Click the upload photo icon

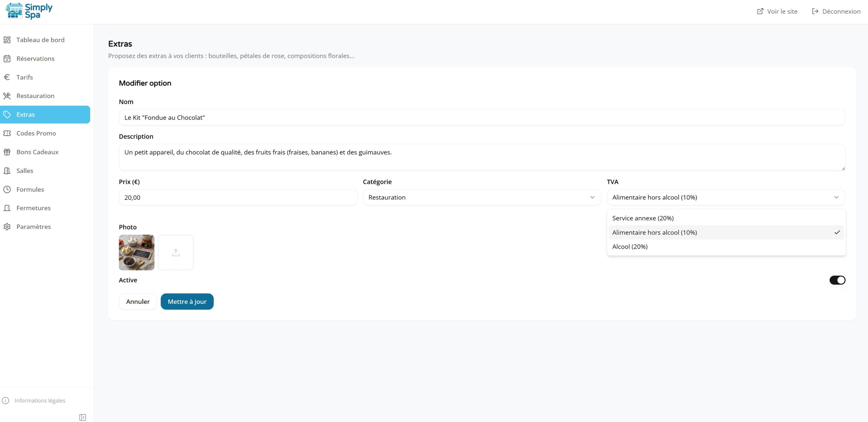tap(175, 253)
